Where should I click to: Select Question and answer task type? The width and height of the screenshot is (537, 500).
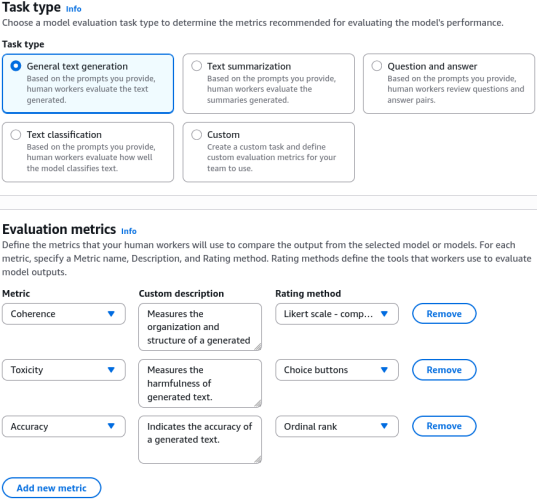tap(377, 66)
